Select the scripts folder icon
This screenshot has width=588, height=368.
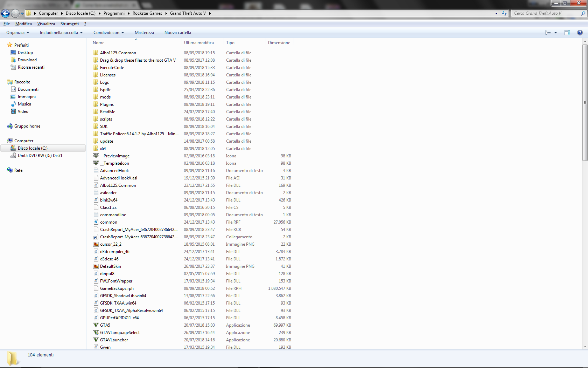[x=96, y=119]
